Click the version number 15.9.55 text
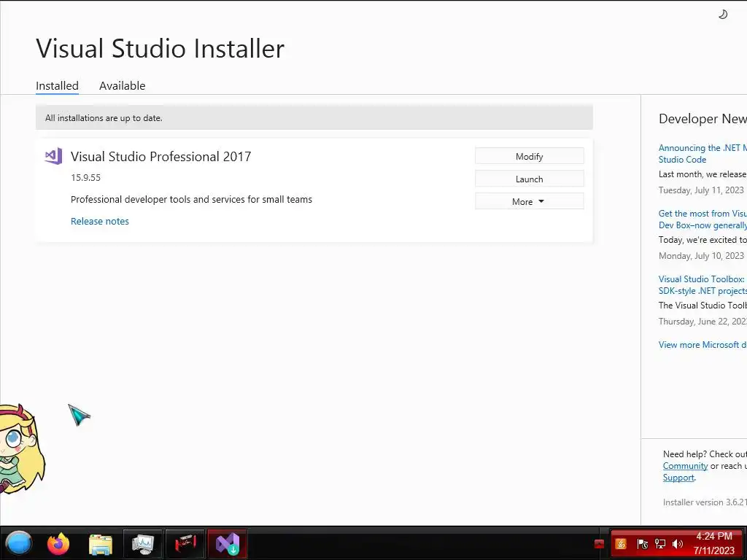Viewport: 747px width, 560px height. 86,178
